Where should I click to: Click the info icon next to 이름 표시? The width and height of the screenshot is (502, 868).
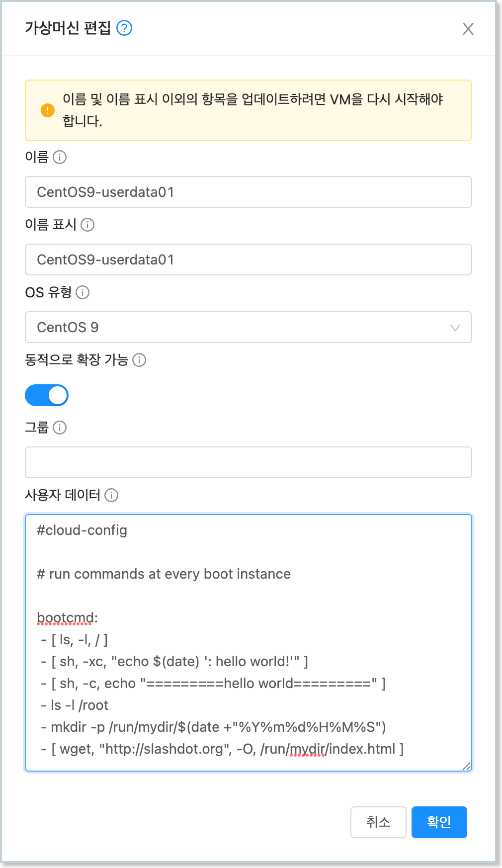[x=87, y=225]
